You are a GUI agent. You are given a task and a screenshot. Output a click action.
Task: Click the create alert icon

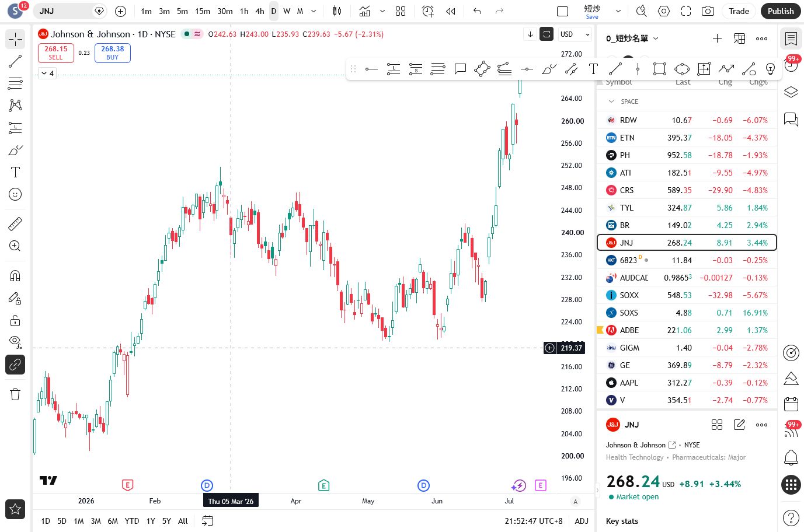click(428, 11)
